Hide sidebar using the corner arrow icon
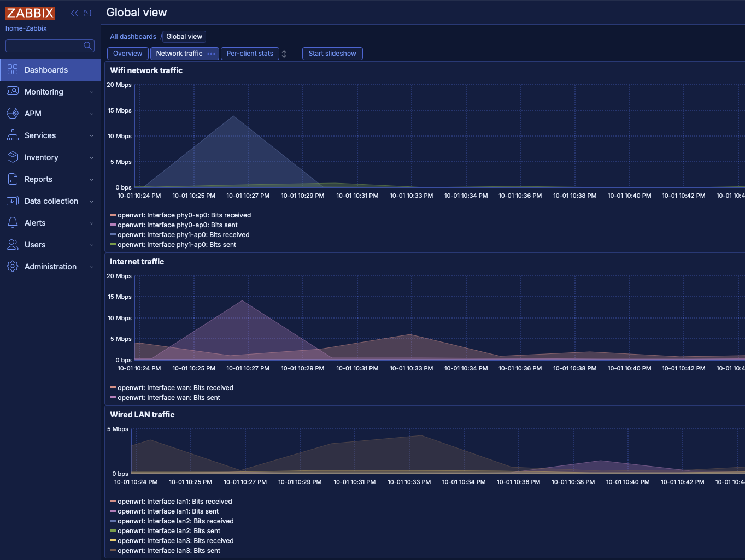Viewport: 745px width, 560px height. [x=87, y=13]
